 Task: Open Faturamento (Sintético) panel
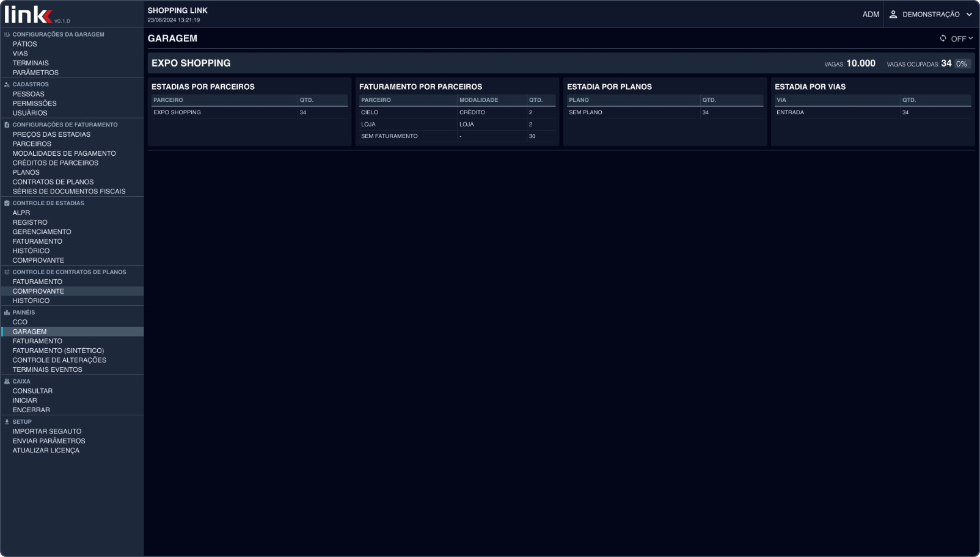point(72,351)
